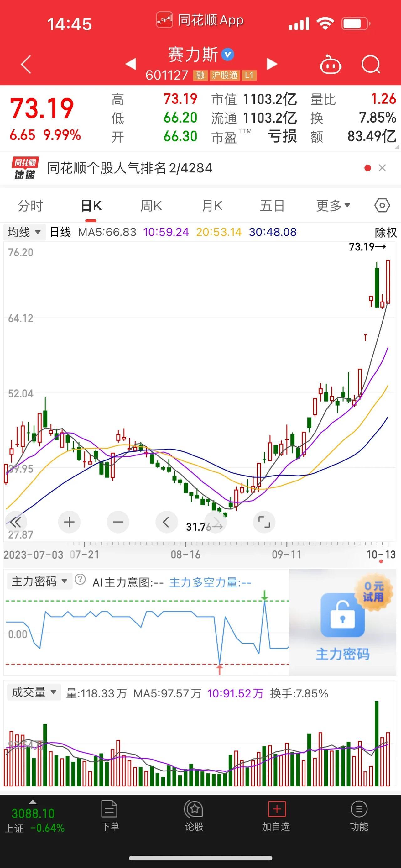Switch to 分时 tab
This screenshot has height=868, width=401.
(30, 206)
